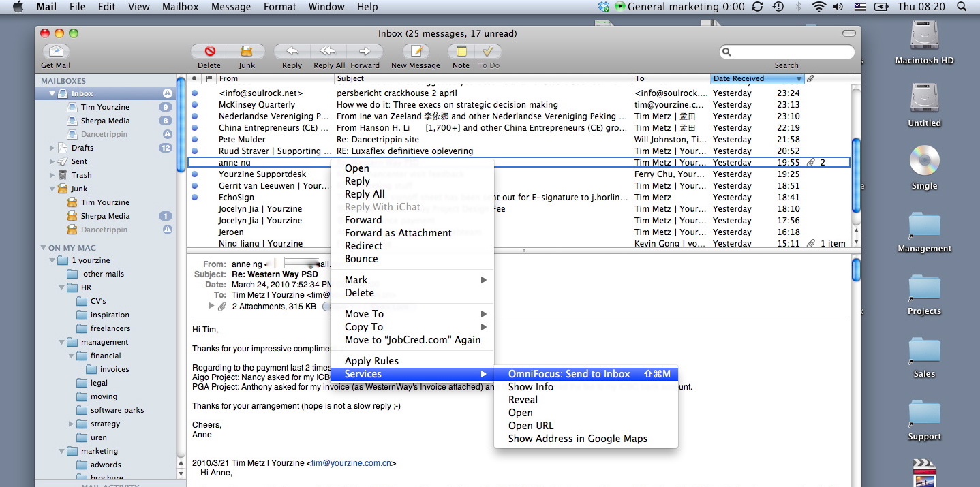Collapse the HR folder triangle
This screenshot has height=487, width=980.
pyautogui.click(x=61, y=287)
